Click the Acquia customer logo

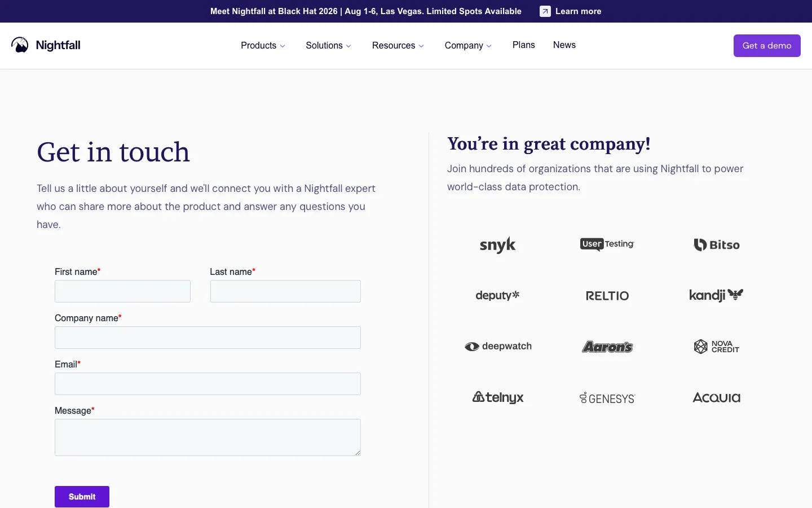(x=717, y=397)
